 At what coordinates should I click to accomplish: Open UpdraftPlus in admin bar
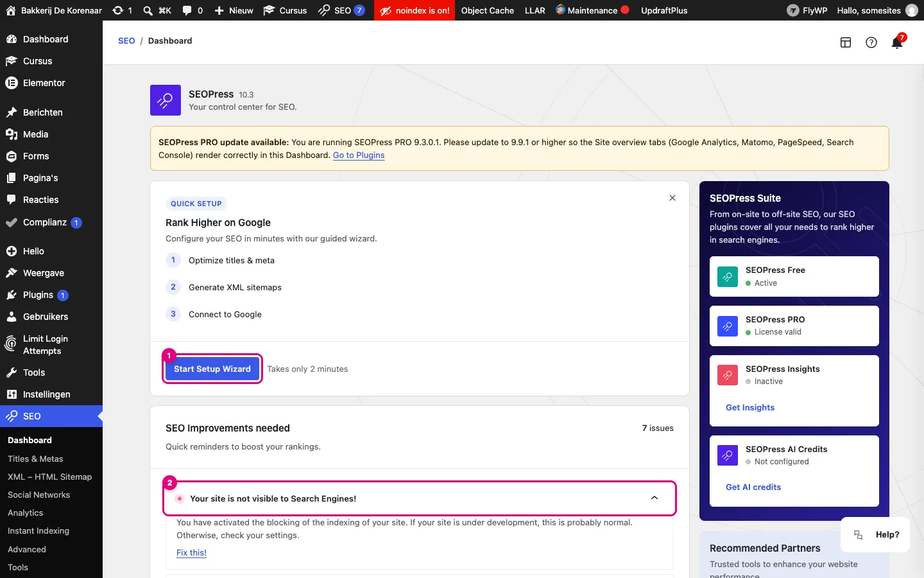pos(664,10)
